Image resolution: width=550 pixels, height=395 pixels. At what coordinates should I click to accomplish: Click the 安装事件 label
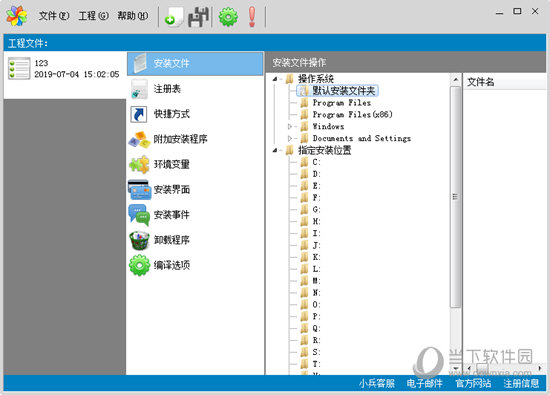coord(172,215)
